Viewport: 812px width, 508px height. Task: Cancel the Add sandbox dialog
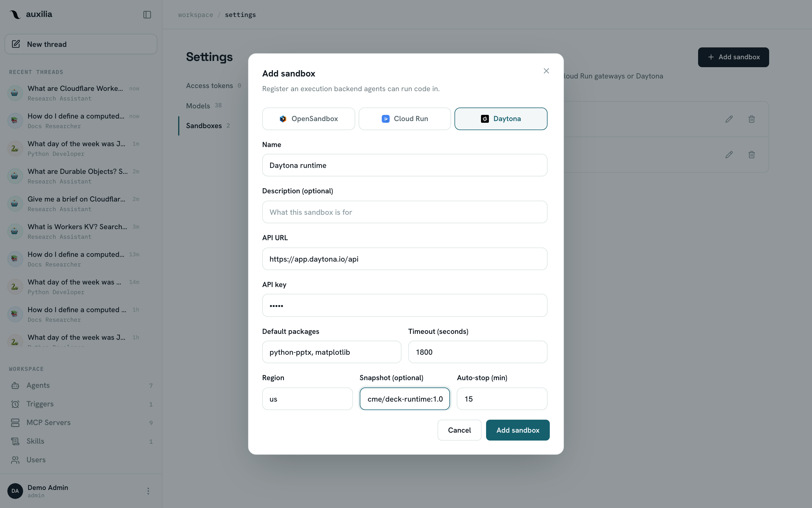[x=459, y=430]
